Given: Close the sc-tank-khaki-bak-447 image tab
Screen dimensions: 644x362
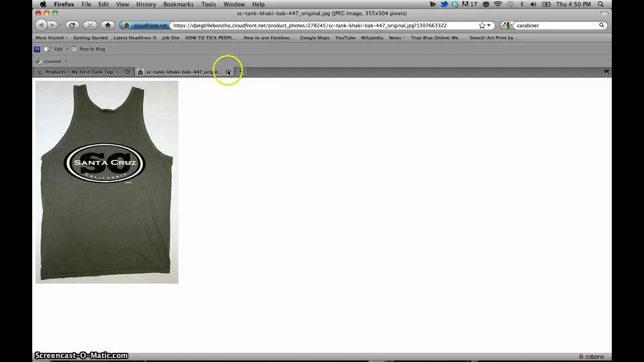Looking at the screenshot, I should [228, 72].
